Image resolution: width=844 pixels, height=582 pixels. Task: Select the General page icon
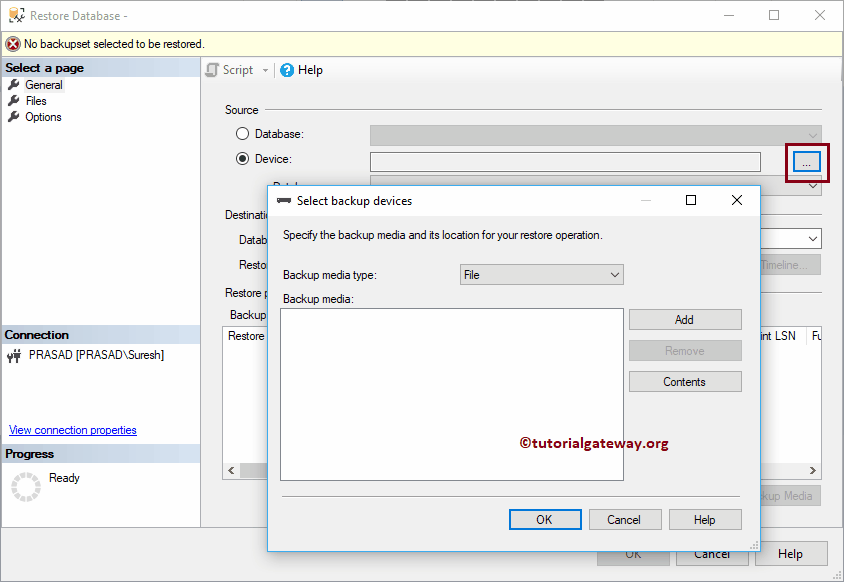[15, 85]
